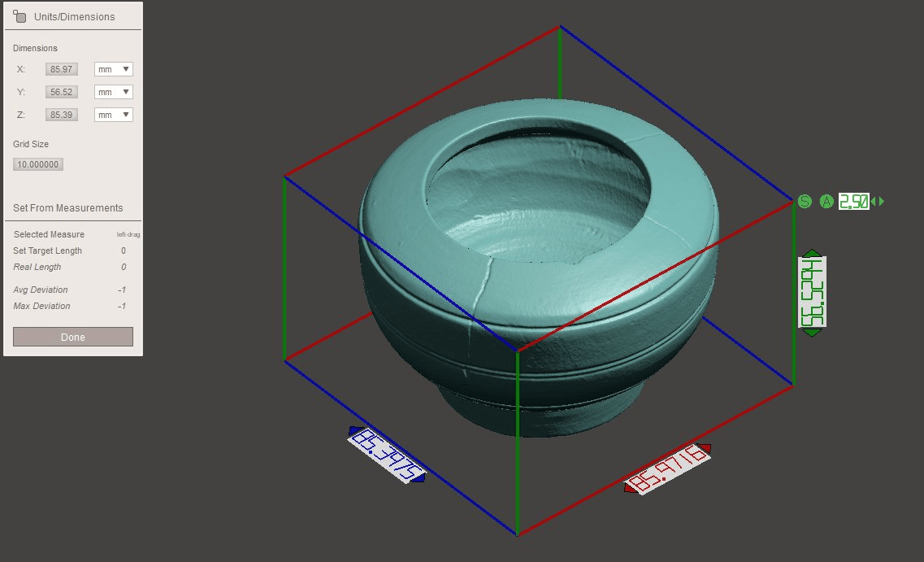Open the X dimension units dropdown
This screenshot has width=924, height=562.
click(x=113, y=70)
